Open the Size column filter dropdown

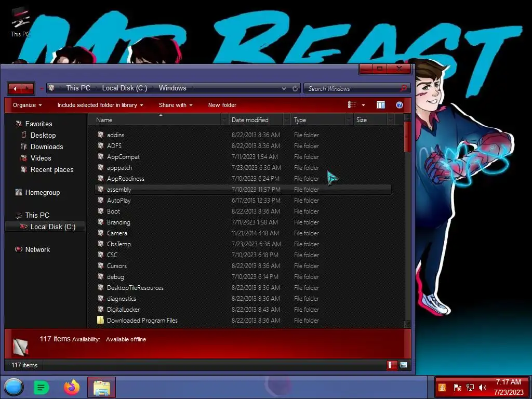(x=391, y=120)
